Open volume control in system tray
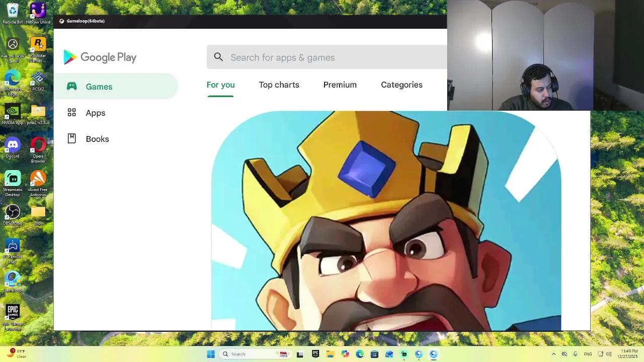 coord(609,354)
